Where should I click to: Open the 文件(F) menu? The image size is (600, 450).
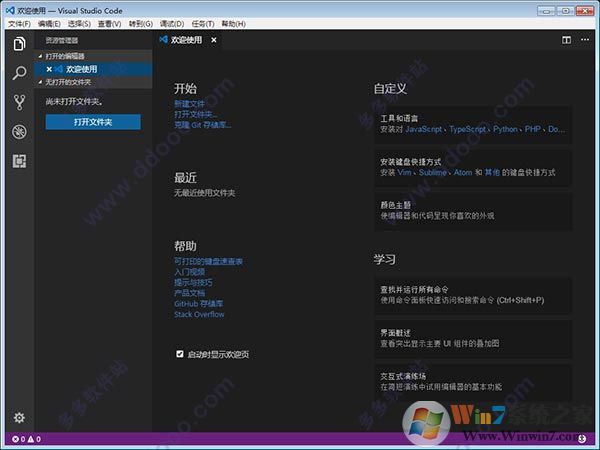(19, 22)
